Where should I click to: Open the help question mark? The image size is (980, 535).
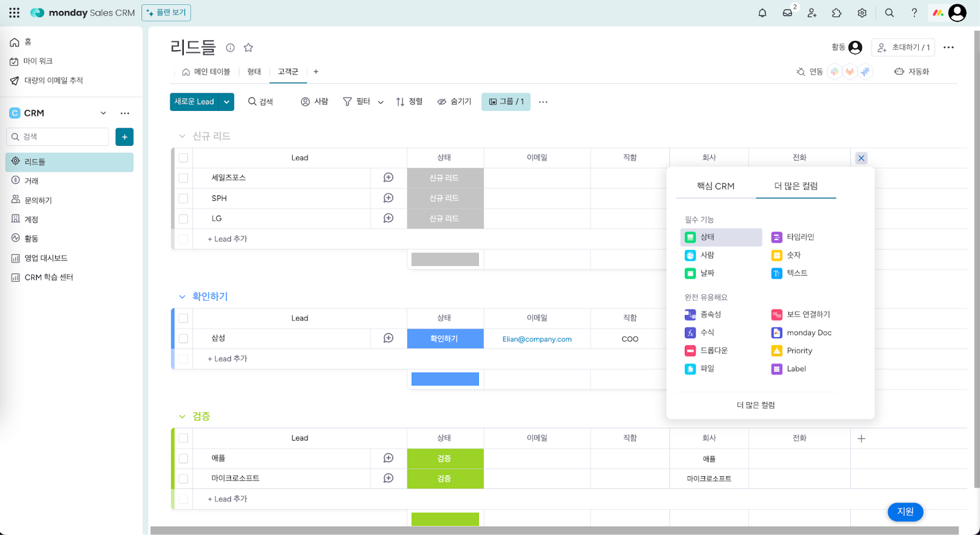914,13
